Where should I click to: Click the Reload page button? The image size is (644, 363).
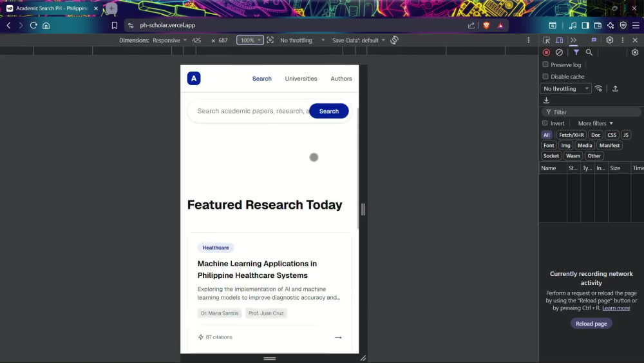pyautogui.click(x=591, y=324)
